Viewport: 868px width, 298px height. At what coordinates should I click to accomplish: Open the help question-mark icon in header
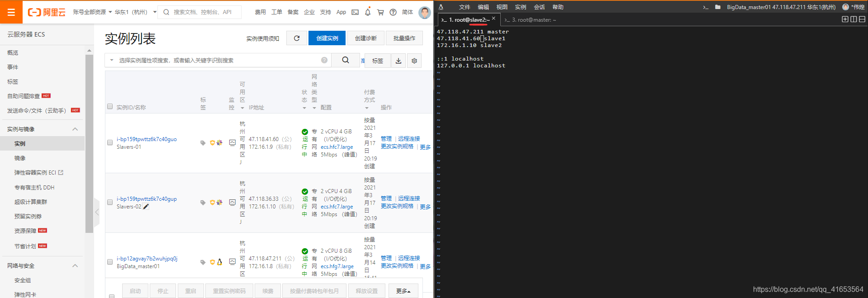tap(393, 12)
